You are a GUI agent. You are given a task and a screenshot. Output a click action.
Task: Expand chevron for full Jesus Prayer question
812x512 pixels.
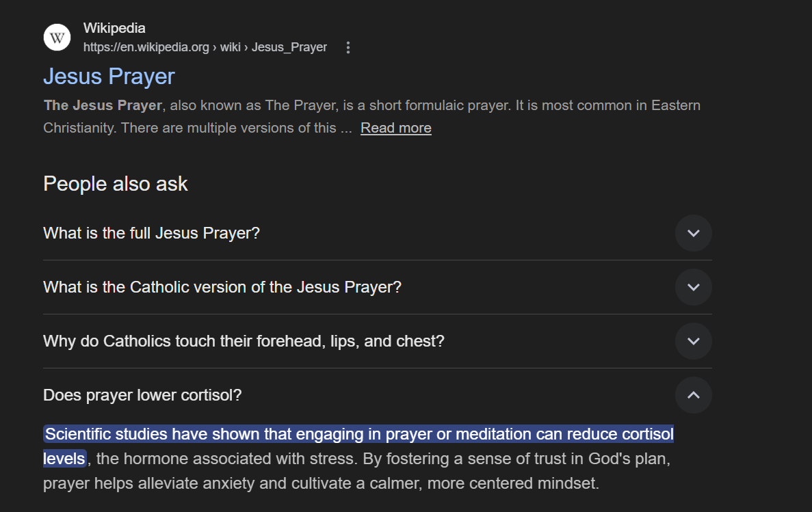coord(693,233)
